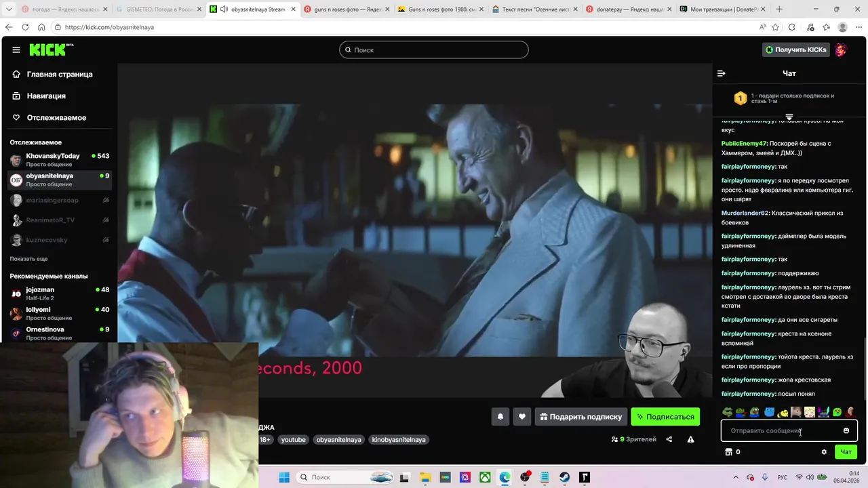Click the Windows taskbar search box
This screenshot has height=488, width=868.
click(346, 477)
